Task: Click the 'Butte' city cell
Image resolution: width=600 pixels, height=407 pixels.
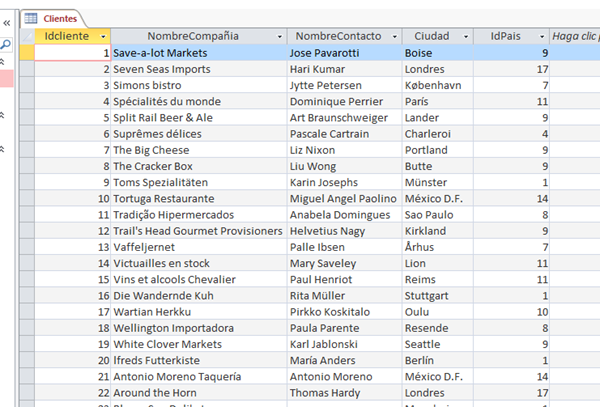Action: coord(438,166)
